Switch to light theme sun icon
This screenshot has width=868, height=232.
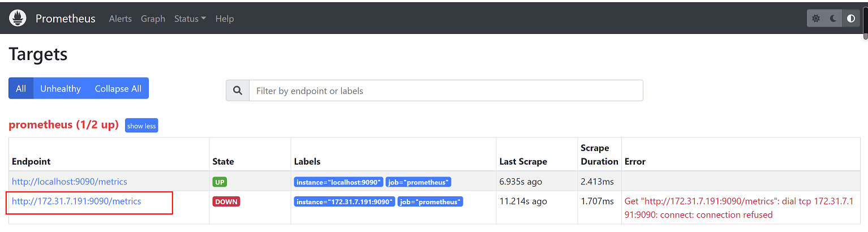click(x=815, y=19)
